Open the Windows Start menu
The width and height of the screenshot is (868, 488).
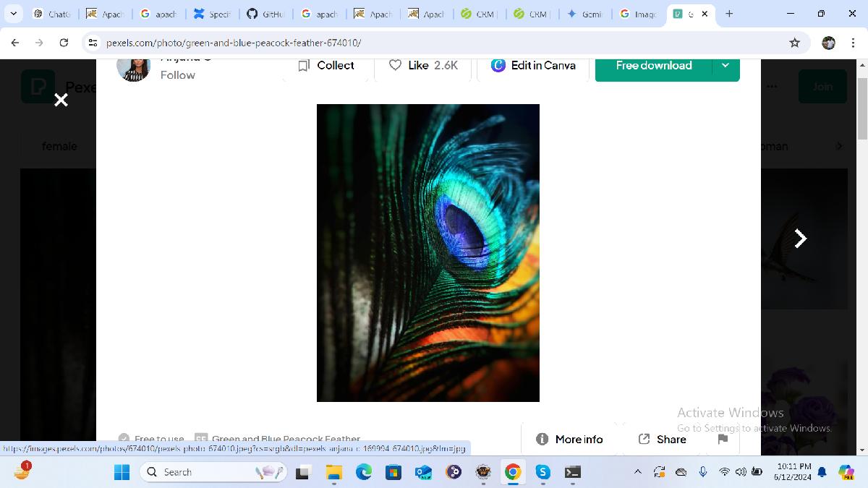tap(122, 472)
